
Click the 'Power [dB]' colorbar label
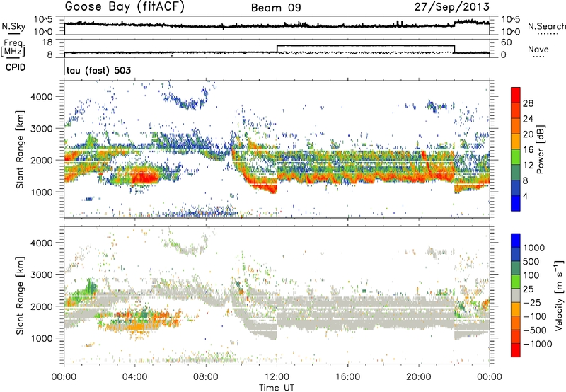point(540,149)
